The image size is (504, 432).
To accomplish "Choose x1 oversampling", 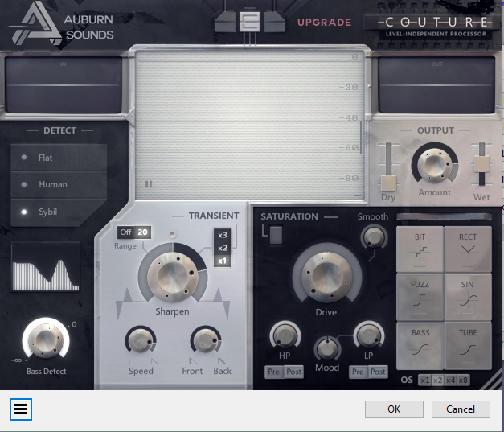I will 425,381.
